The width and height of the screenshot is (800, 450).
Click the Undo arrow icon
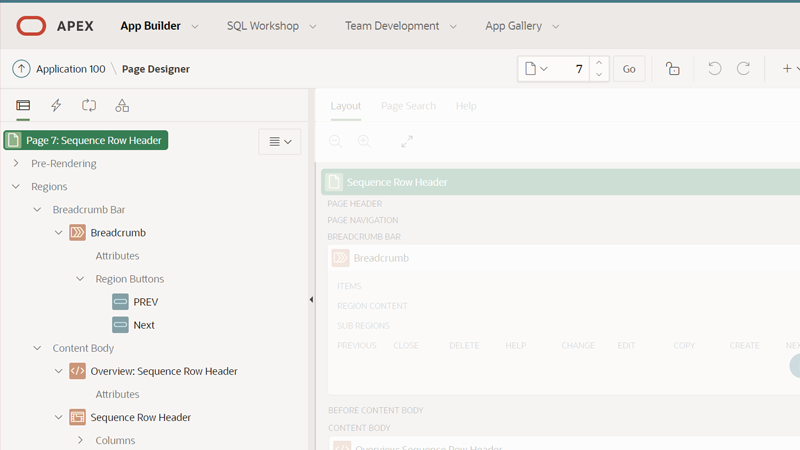click(x=714, y=69)
